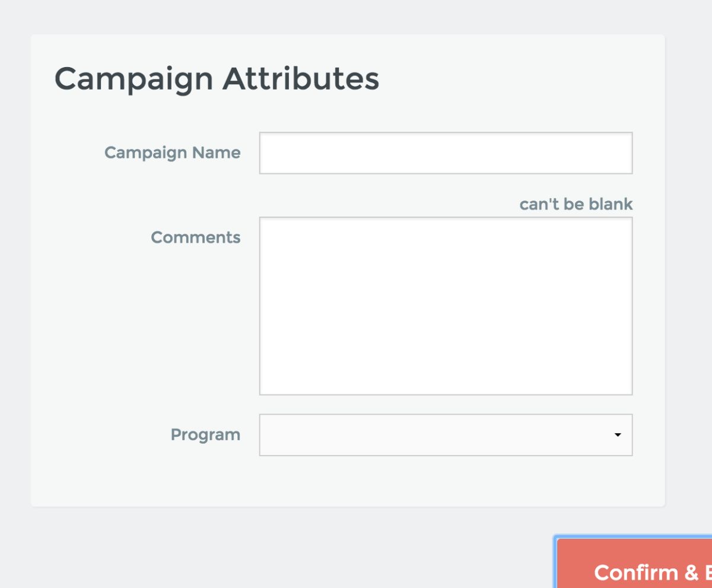Click the word "Name" in the first field label
This screenshot has height=588, width=712.
(216, 152)
